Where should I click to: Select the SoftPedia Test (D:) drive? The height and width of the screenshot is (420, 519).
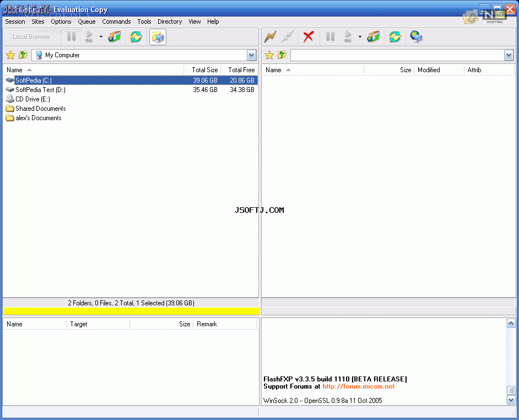[40, 90]
